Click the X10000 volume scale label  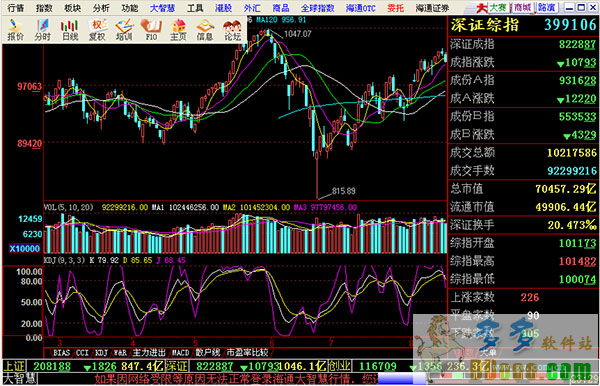(24, 249)
